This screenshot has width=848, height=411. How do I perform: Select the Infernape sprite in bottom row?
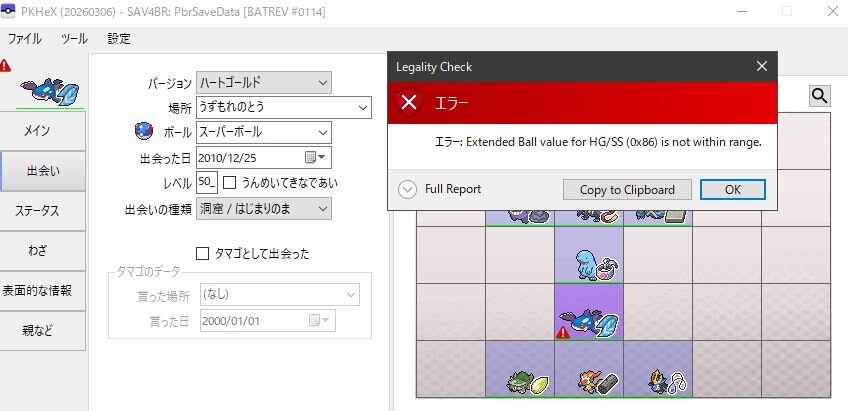click(589, 381)
